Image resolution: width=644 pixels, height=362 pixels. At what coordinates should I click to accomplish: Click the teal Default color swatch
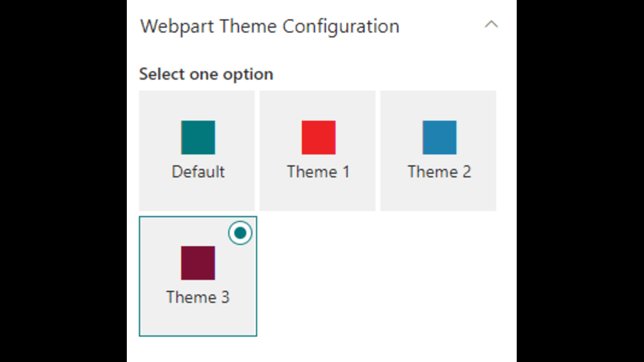tap(198, 138)
